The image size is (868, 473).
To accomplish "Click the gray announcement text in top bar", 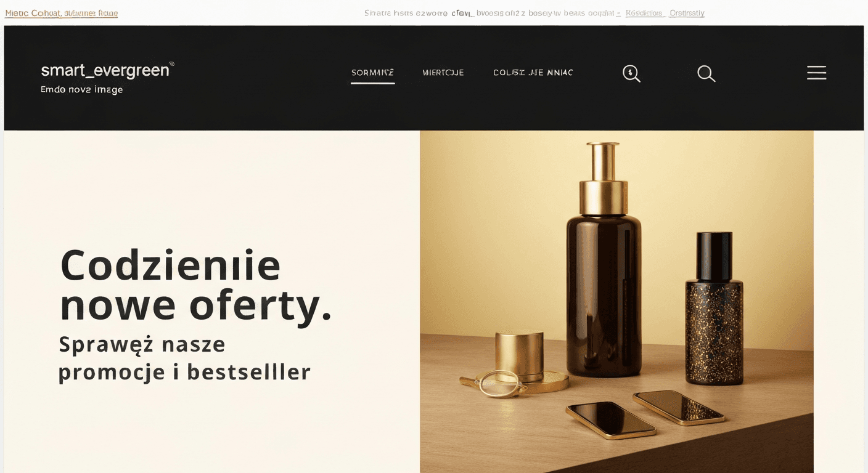I will [x=492, y=13].
